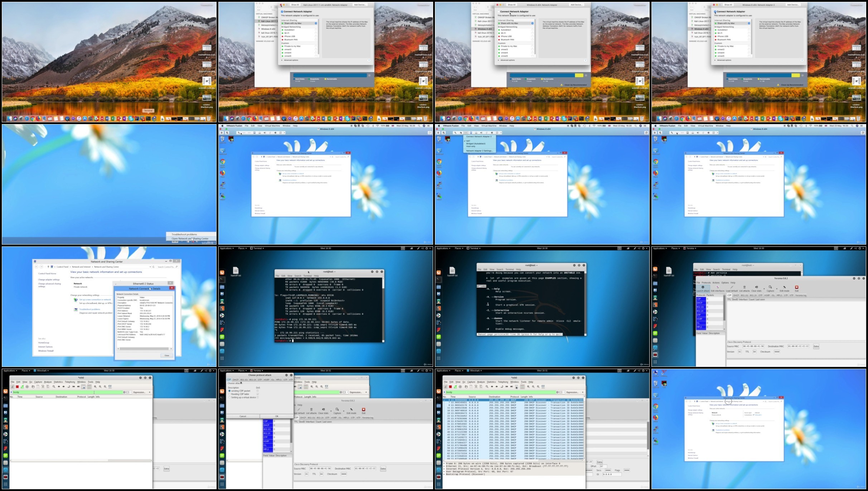Screen dimensions: 868x491
Task: Open Network Adapter 2 Settings from VMware dropdown
Action: [479, 151]
